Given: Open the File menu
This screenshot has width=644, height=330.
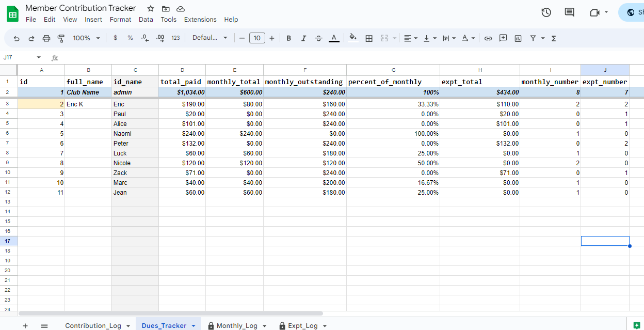Looking at the screenshot, I should pos(31,20).
